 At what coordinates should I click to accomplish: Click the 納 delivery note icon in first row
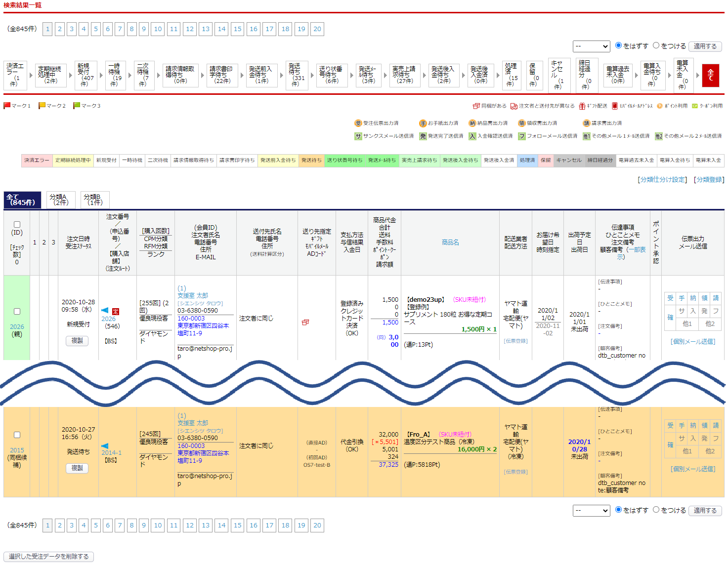click(693, 298)
